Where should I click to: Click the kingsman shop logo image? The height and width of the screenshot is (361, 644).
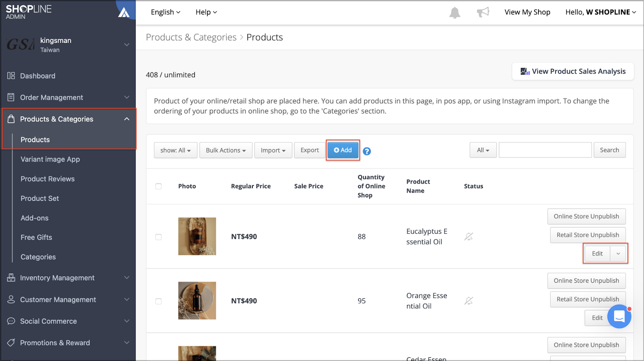click(20, 45)
